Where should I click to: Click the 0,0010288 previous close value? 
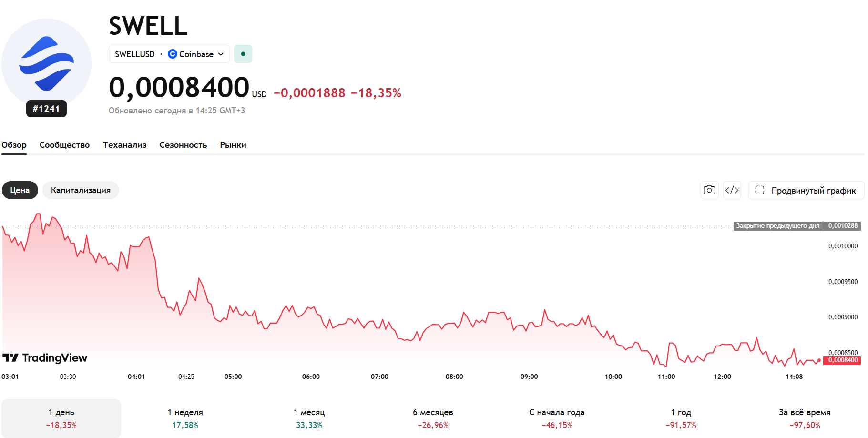pos(843,226)
